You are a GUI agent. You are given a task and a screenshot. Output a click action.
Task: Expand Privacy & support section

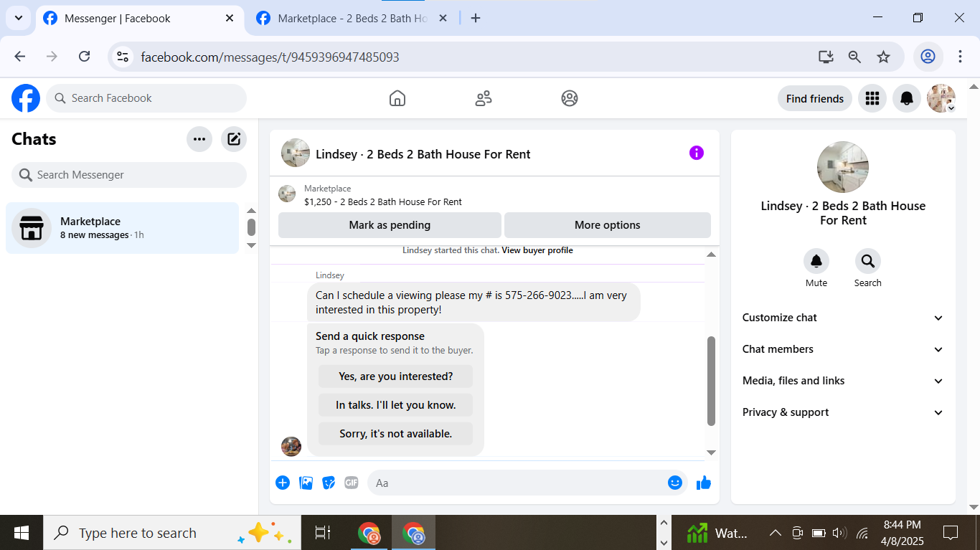pyautogui.click(x=843, y=412)
